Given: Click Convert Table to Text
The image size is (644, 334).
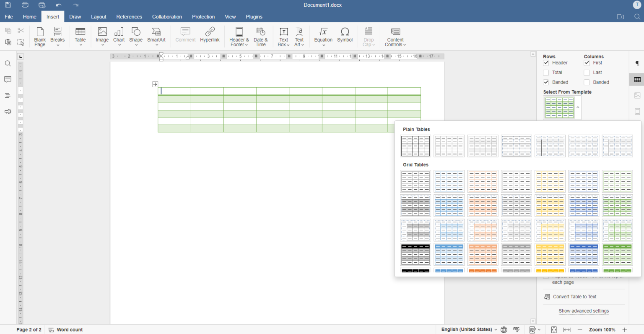Looking at the screenshot, I should point(574,297).
